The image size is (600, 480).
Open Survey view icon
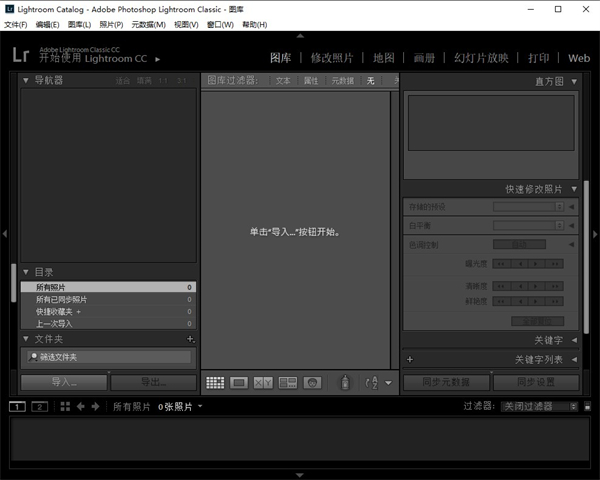click(288, 382)
